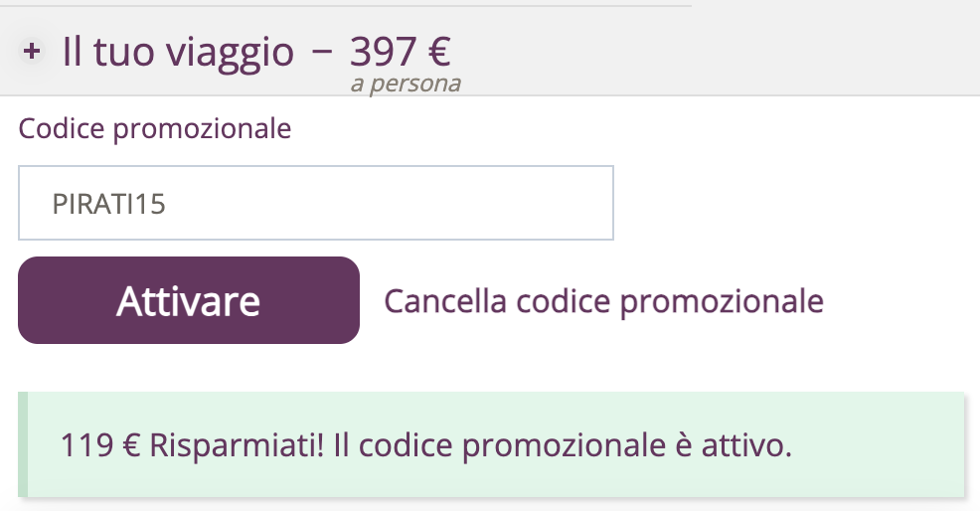Screen dimensions: 980x511
Task: Expand trip details with the plus icon
Action: point(31,51)
